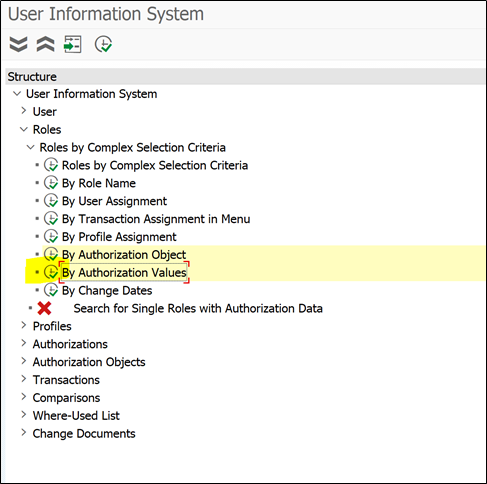The image size is (487, 484).
Task: Click execute icon beside By Authorization Values
Action: tap(51, 272)
